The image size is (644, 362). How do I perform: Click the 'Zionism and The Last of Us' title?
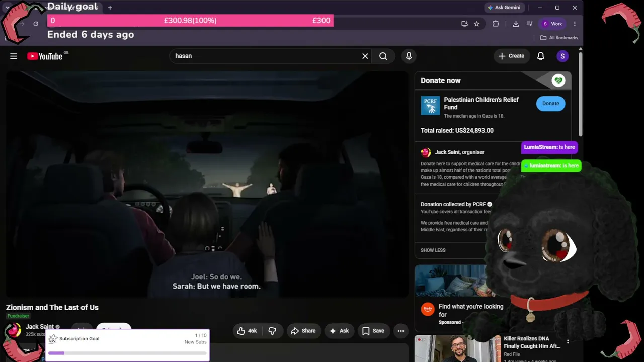[x=52, y=307]
